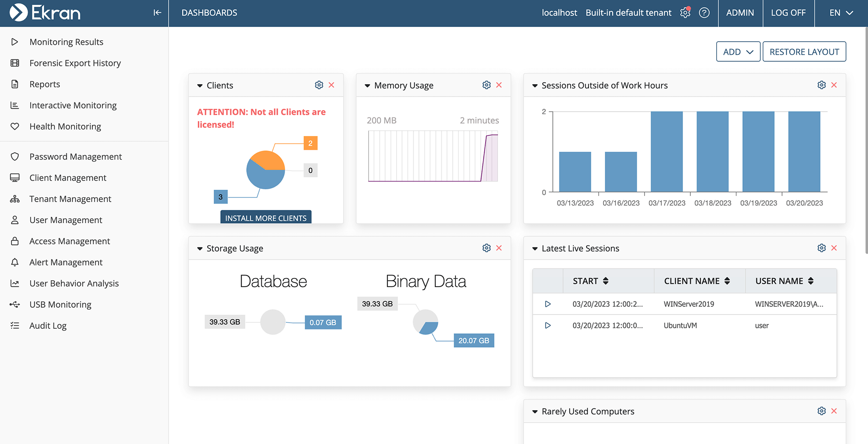The width and height of the screenshot is (868, 444).
Task: Click the blue 3 clients label
Action: click(221, 197)
